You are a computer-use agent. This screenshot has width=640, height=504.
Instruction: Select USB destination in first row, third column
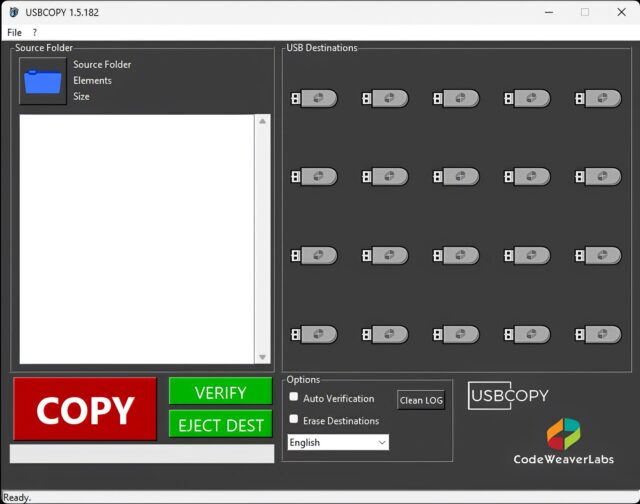pos(456,98)
